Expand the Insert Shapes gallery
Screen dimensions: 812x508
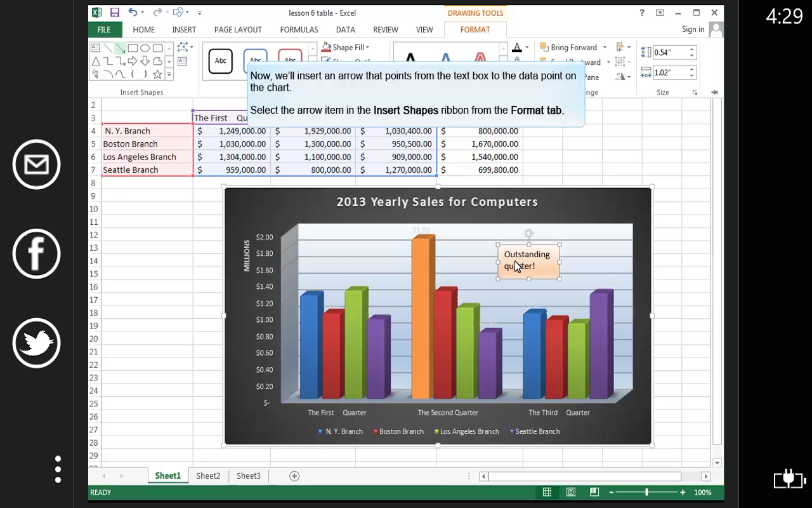[169, 74]
